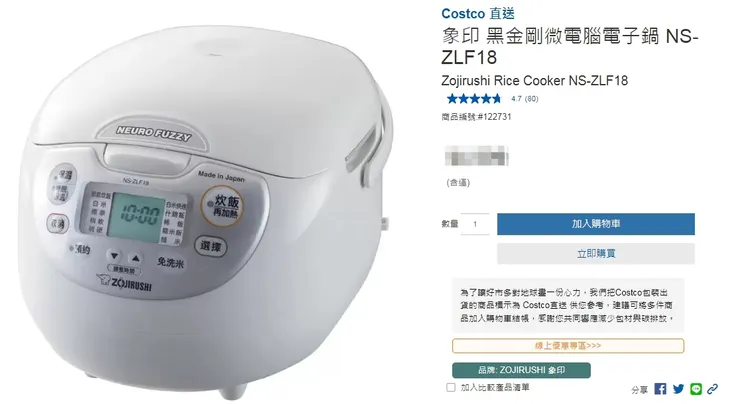Share product through LINE icon
The height and width of the screenshot is (404, 740).
696,389
